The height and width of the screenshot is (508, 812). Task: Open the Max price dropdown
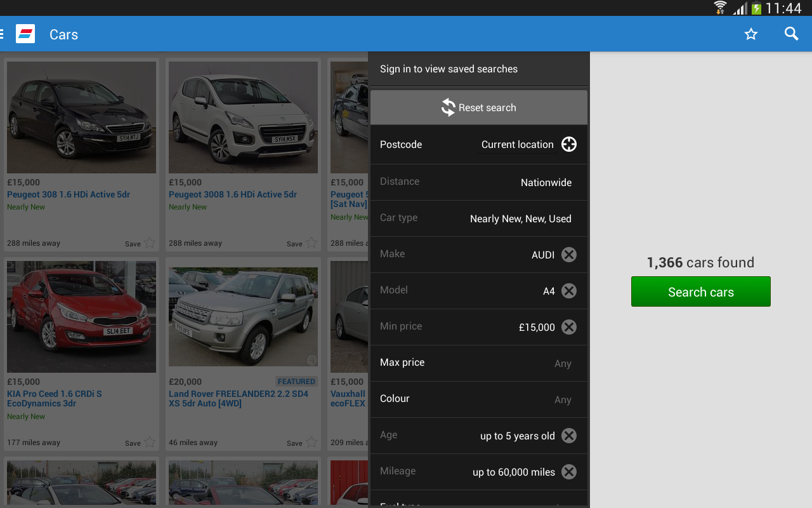click(479, 363)
